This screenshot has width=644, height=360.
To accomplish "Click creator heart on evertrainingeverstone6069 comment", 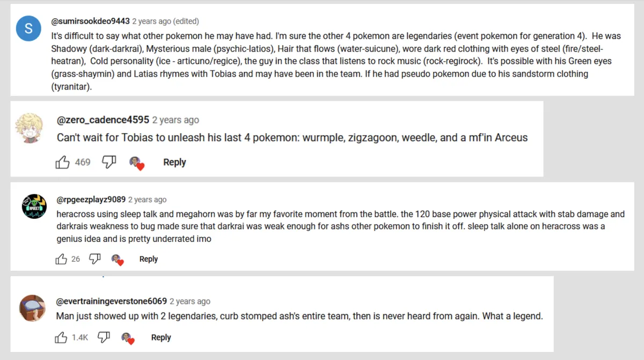I will point(127,338).
